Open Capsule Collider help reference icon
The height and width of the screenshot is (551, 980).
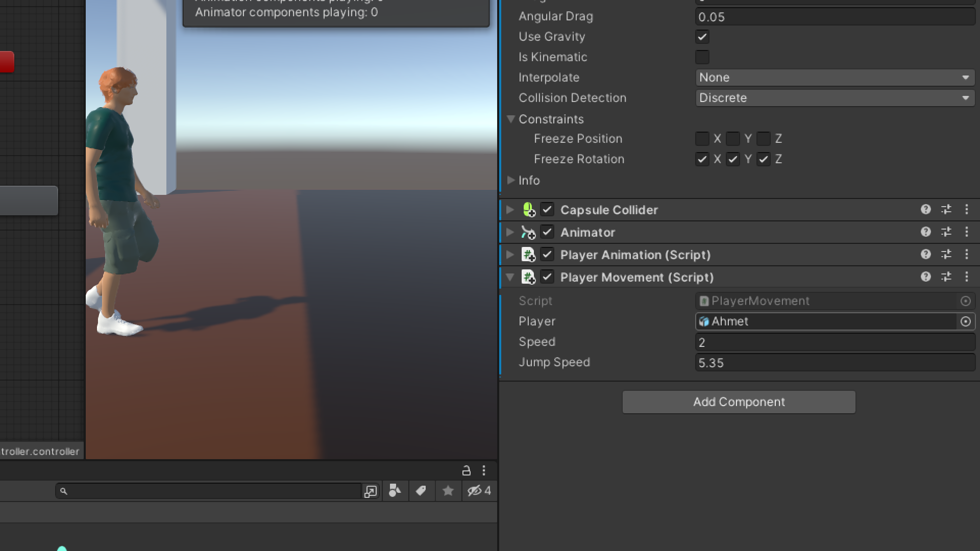pos(925,210)
